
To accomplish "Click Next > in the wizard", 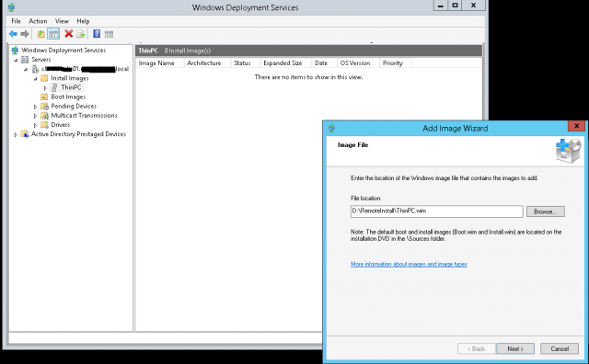I will click(x=515, y=348).
